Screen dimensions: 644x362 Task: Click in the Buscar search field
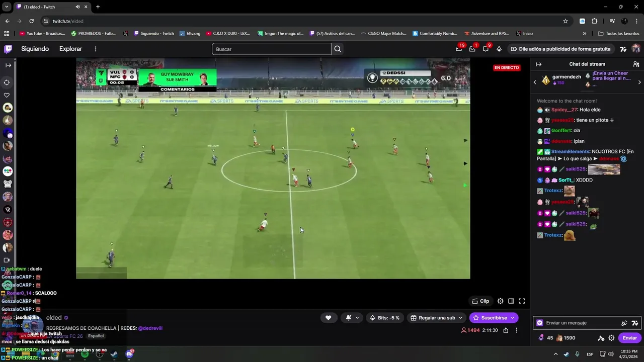(272, 49)
